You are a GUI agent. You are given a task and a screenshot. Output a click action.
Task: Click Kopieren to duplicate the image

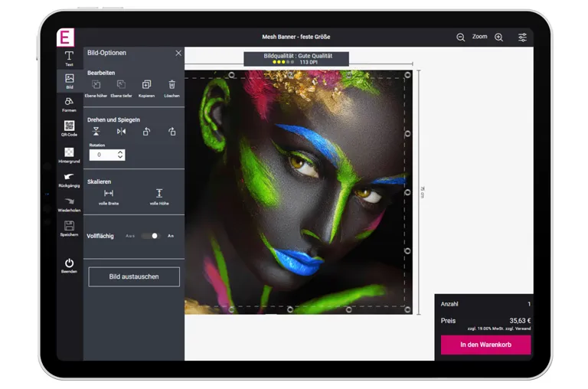[x=146, y=87]
